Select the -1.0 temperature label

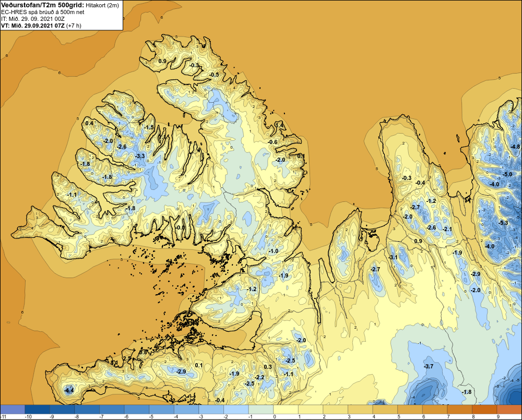[274, 251]
